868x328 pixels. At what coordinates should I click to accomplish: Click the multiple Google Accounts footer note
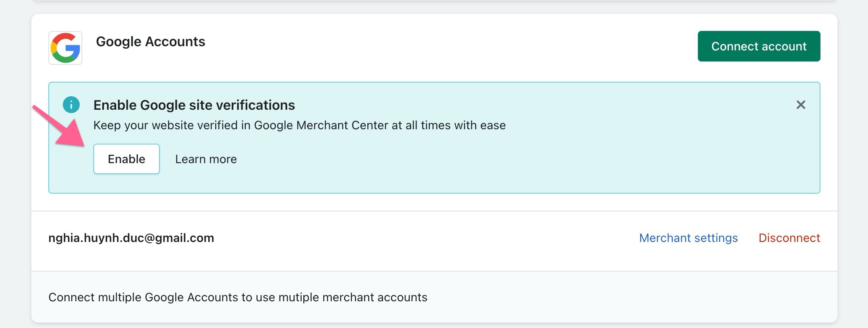[238, 297]
